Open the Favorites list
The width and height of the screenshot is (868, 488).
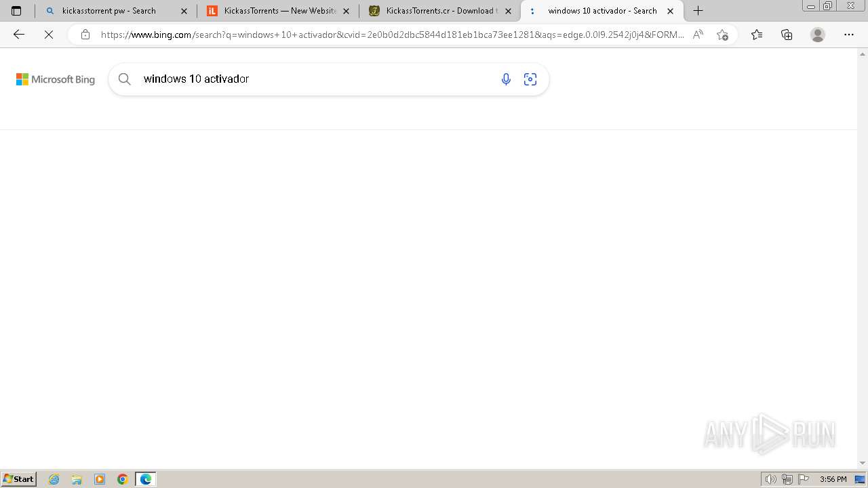(757, 35)
